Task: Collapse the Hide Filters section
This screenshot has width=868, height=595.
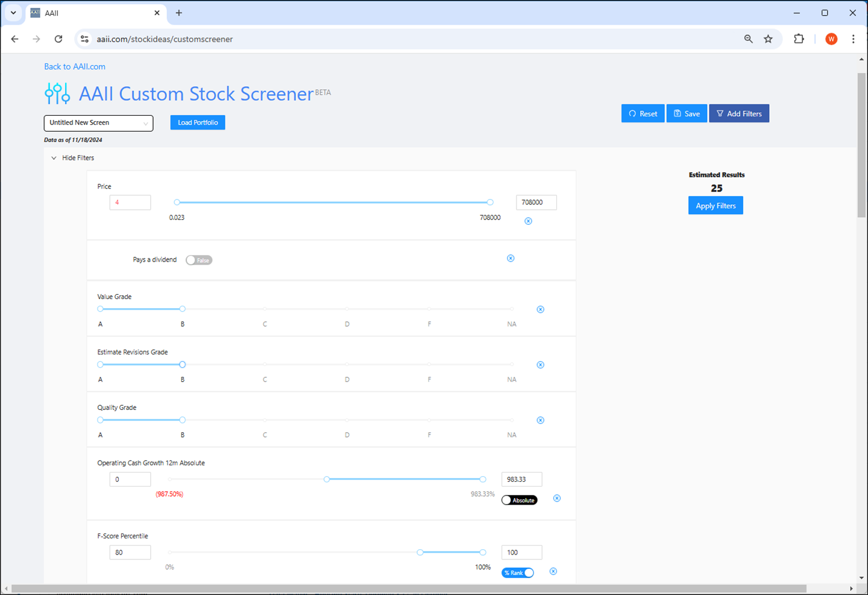Action: click(72, 158)
